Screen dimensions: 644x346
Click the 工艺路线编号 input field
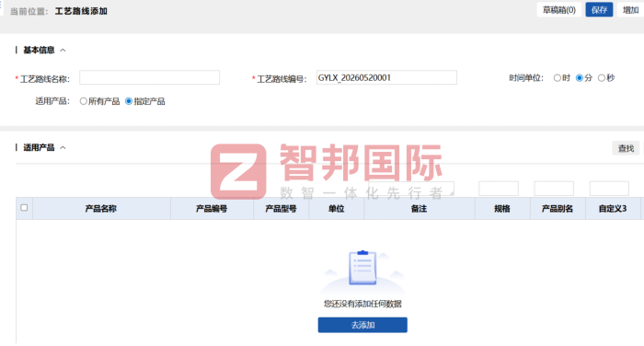386,77
